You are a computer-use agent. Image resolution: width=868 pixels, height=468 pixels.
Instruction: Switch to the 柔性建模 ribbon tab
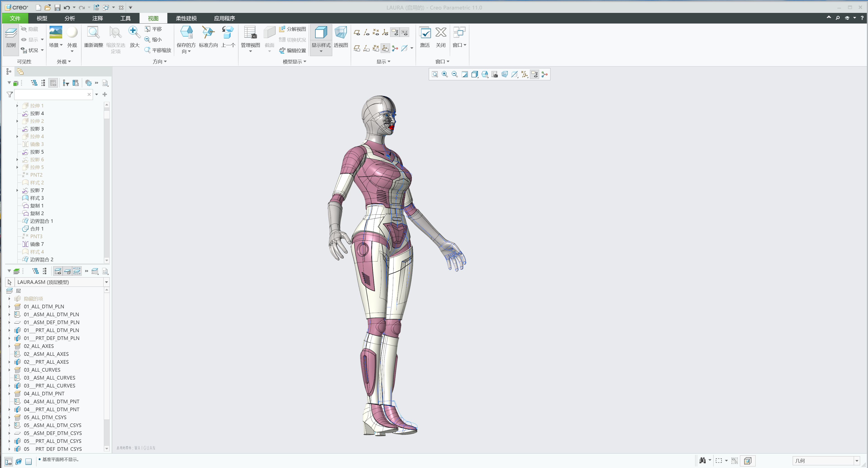tap(185, 18)
